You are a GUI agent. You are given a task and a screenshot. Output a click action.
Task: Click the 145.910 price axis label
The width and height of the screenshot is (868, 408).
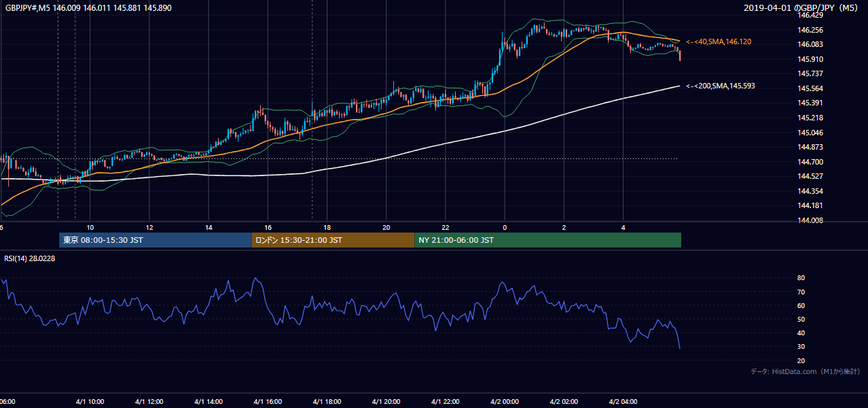(811, 59)
